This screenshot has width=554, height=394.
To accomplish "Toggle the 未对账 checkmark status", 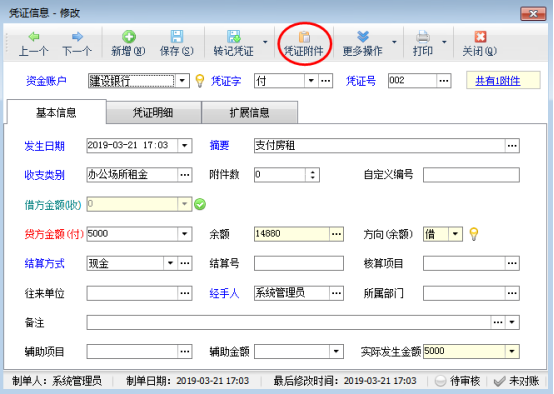I will click(x=499, y=381).
